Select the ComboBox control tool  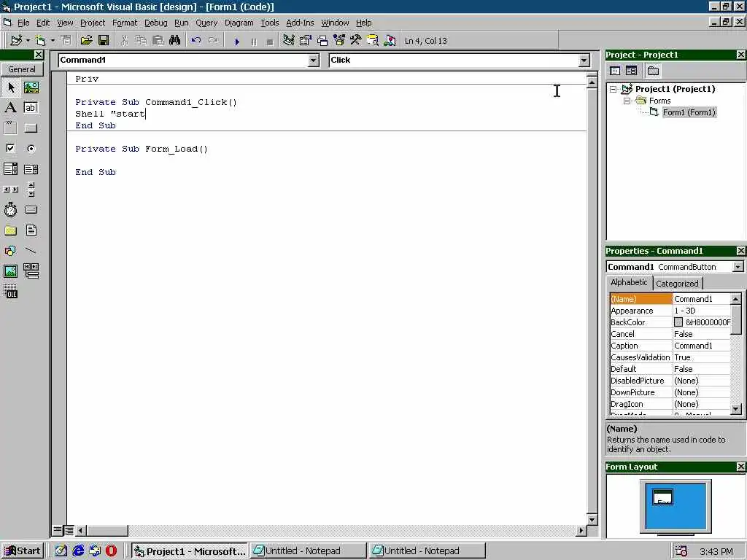[10, 168]
